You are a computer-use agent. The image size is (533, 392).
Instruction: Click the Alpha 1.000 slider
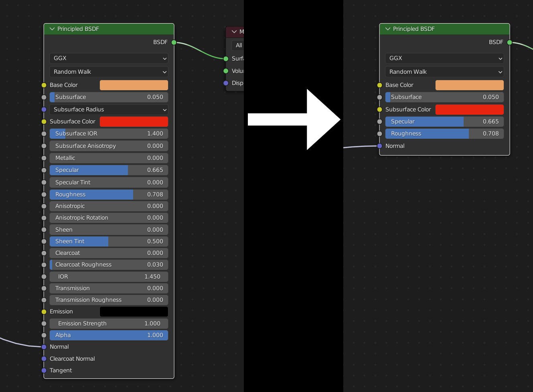109,335
